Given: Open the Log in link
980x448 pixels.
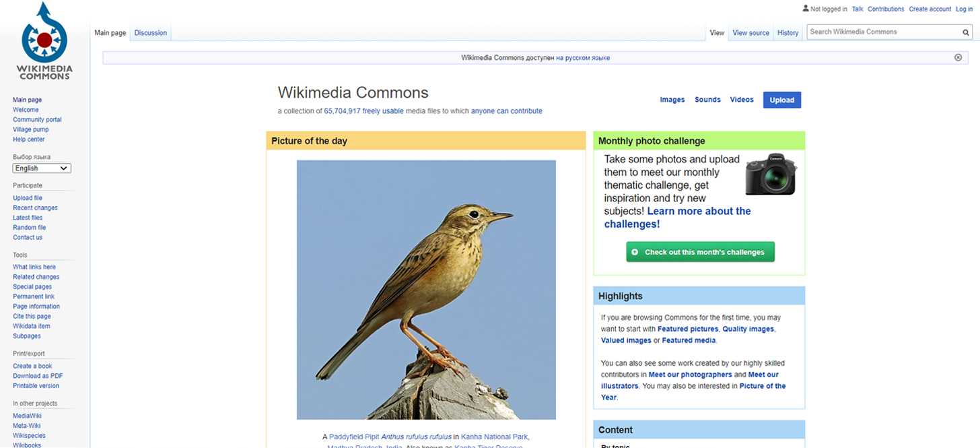Looking at the screenshot, I should pos(964,9).
